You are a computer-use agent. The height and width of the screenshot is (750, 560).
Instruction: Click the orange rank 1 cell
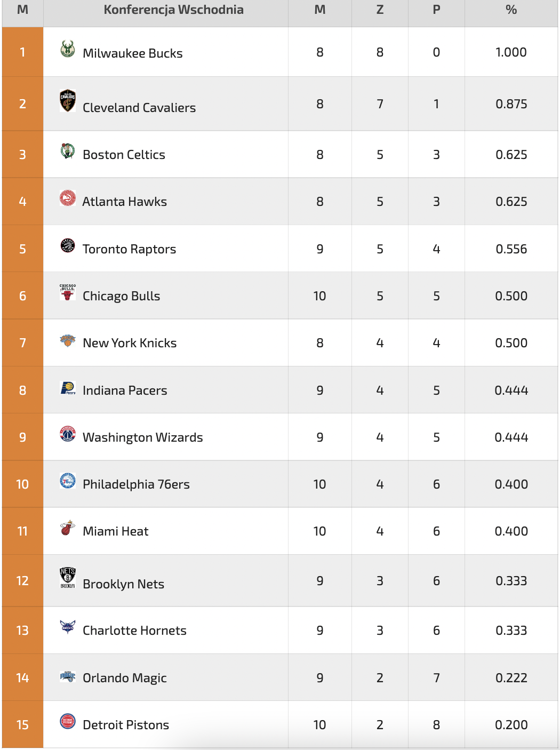(22, 52)
